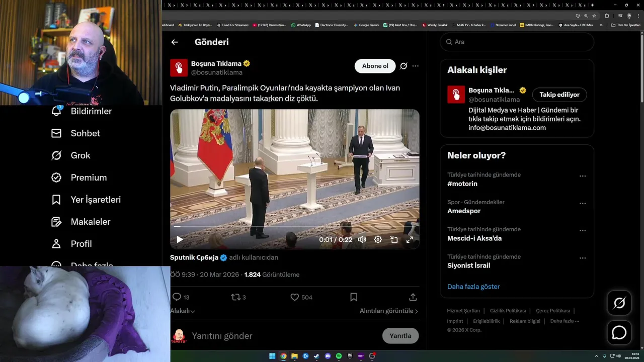Expand the Alakalı sort dropdown
644x362 pixels.
[183, 311]
